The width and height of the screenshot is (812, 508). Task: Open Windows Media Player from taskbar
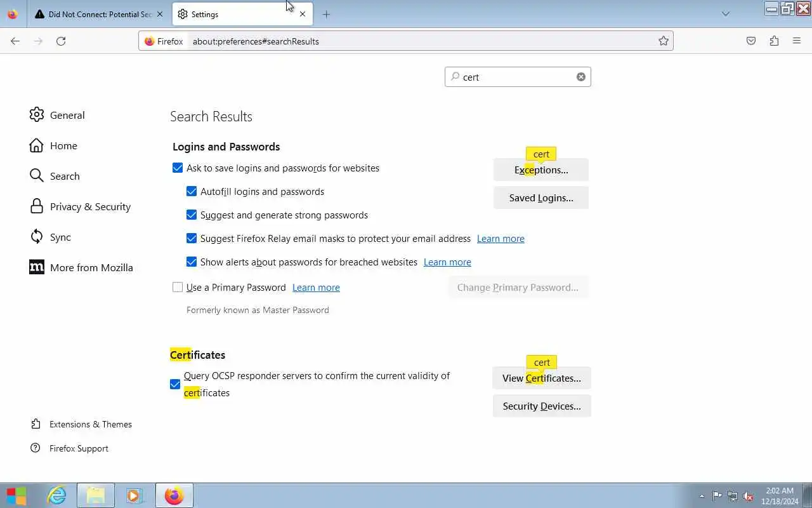point(134,495)
